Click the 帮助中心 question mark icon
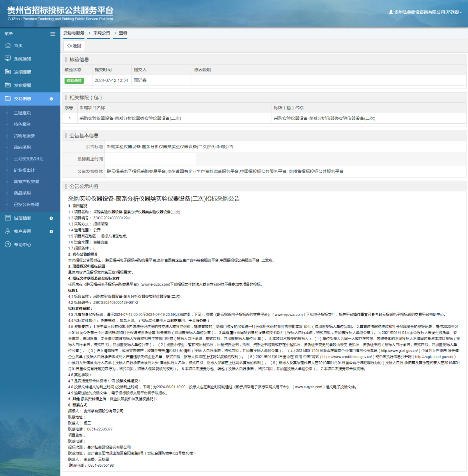 pos(8,245)
